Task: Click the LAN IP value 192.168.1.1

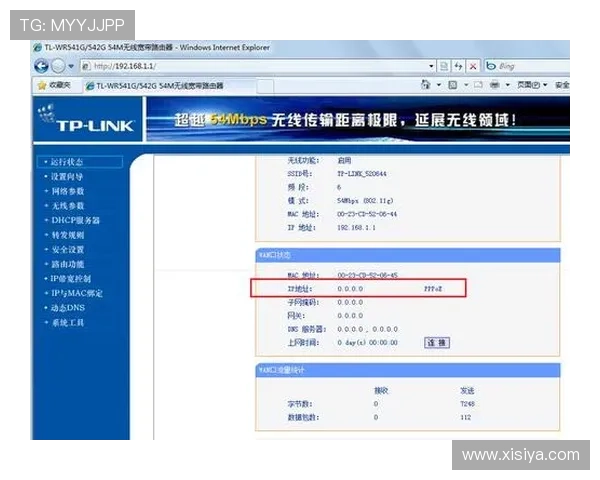Action: [x=356, y=227]
